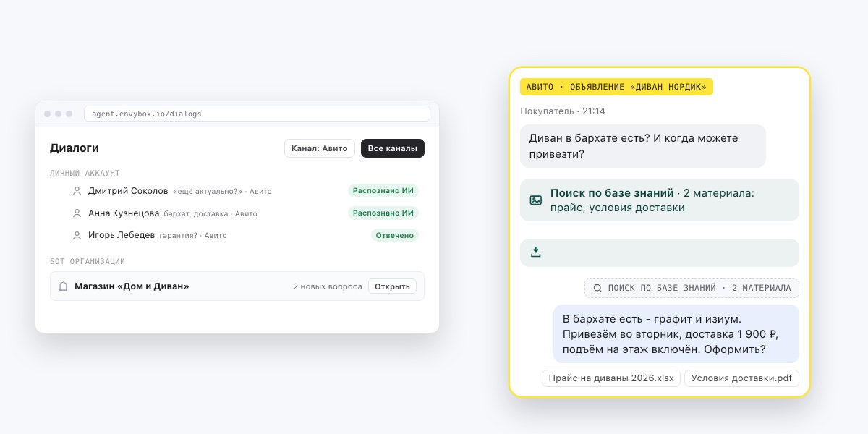The image size is (868, 434).
Task: Click the Диалоги heading
Action: click(x=75, y=148)
